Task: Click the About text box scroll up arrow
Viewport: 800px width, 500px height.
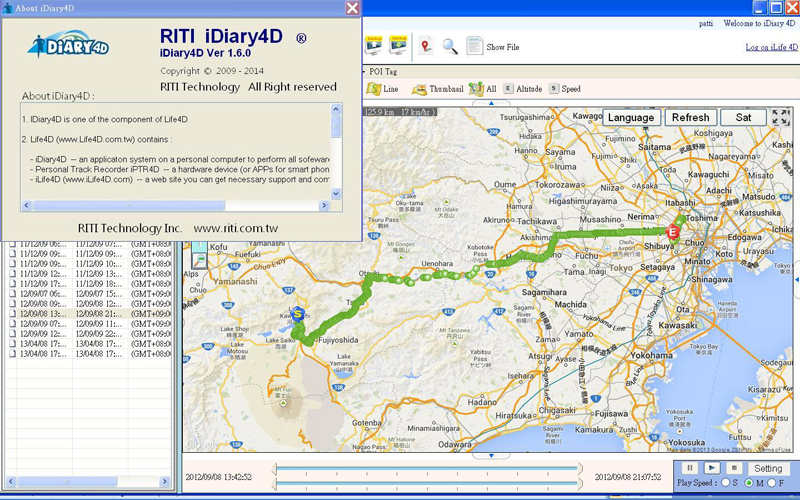Action: 336,109
